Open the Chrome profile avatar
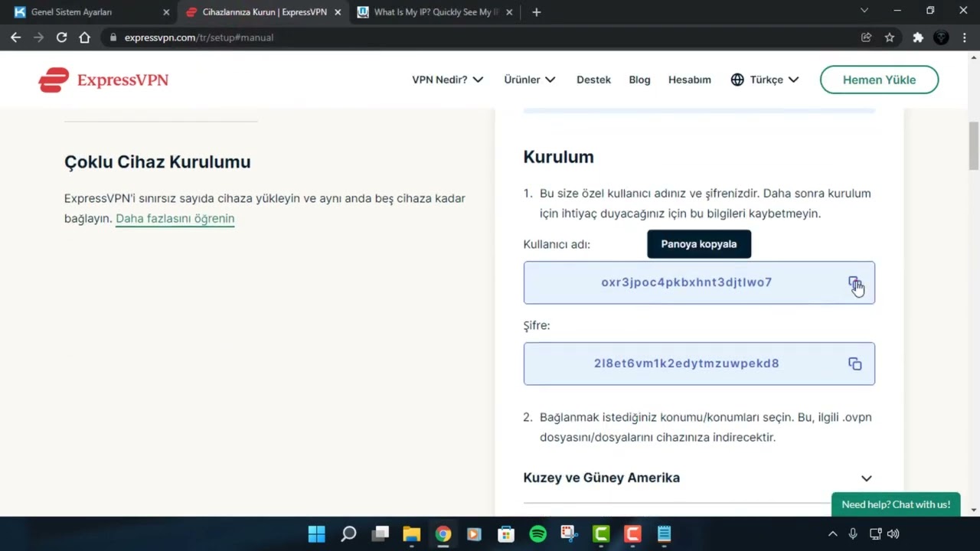Screen dimensions: 980x551 point(942,37)
